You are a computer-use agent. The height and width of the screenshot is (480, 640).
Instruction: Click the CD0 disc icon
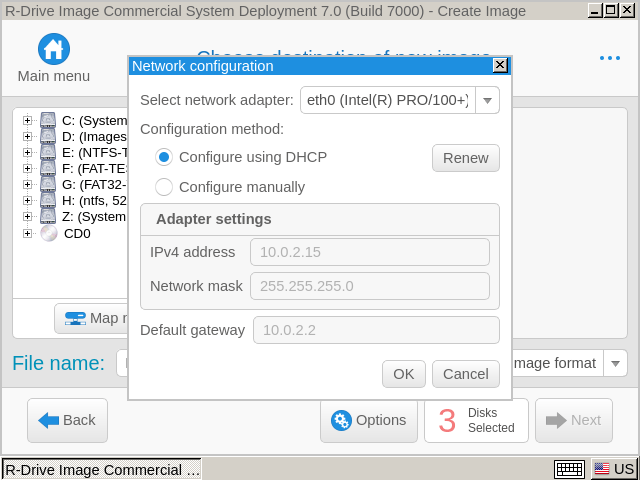[49, 233]
